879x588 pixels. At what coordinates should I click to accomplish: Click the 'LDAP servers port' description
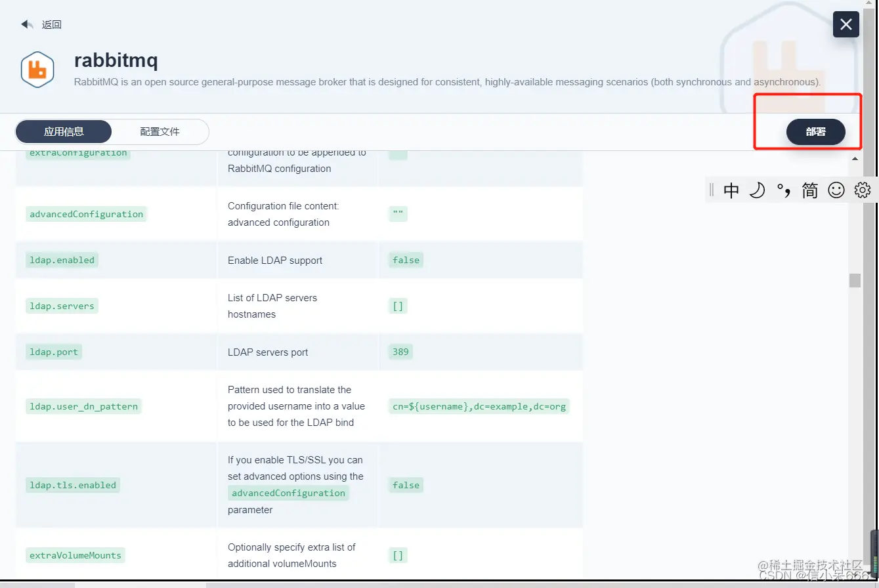(268, 352)
